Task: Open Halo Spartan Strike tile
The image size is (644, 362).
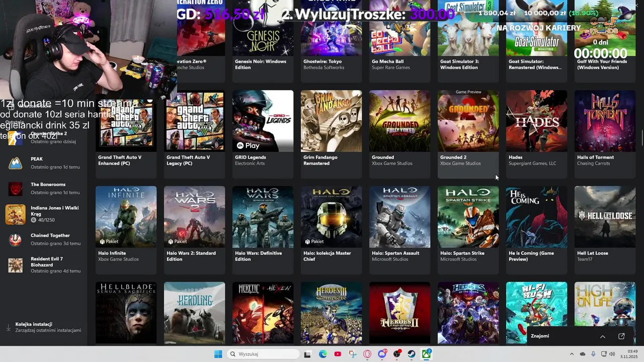Action: pos(468,230)
